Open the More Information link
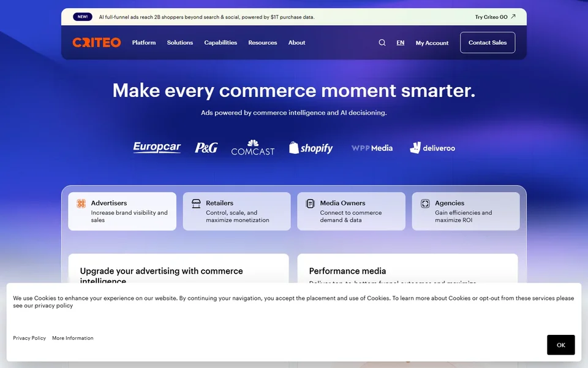The image size is (588, 368). coord(73,338)
